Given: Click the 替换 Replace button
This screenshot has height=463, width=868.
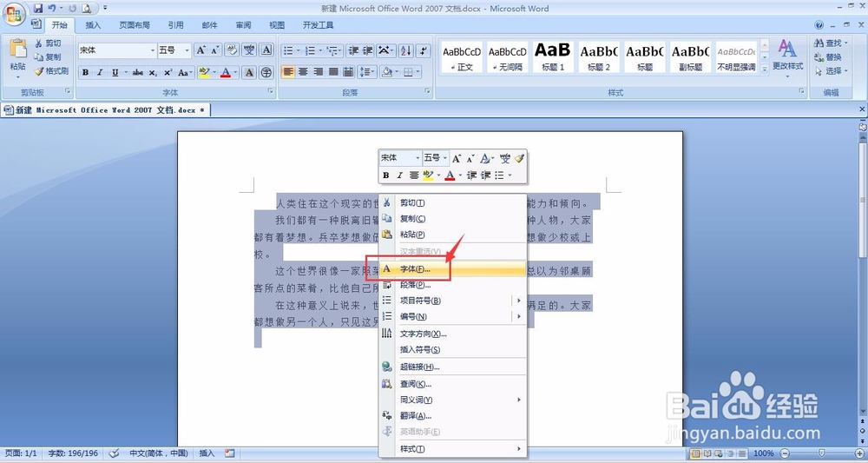Looking at the screenshot, I should (828, 57).
